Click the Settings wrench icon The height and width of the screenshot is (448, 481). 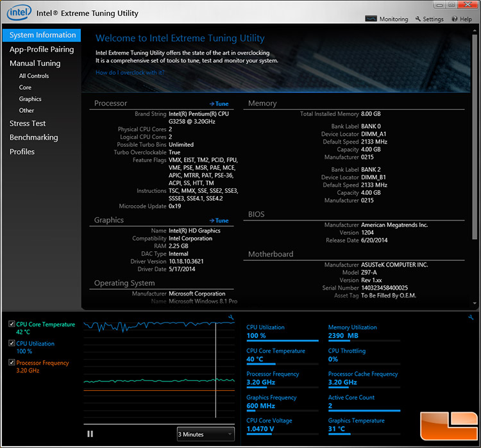tap(418, 19)
